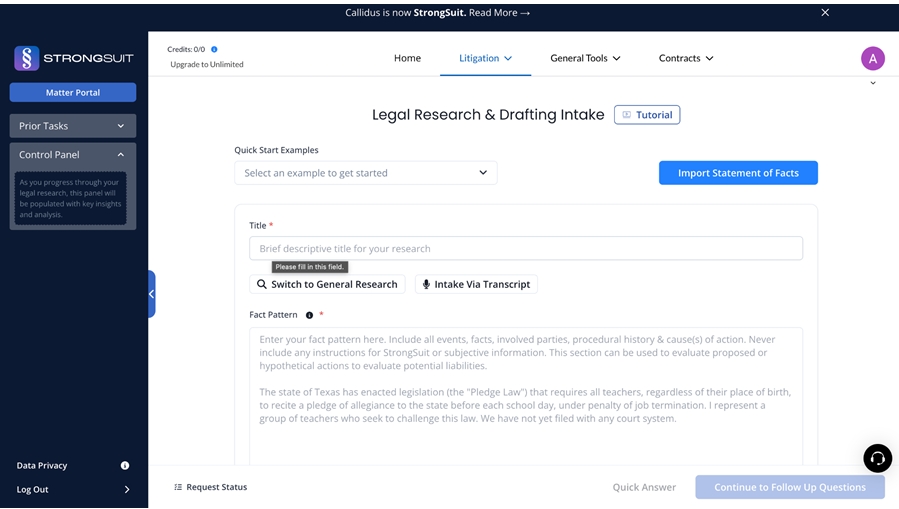The height and width of the screenshot is (509, 899).
Task: Go to the Home tab
Action: point(407,58)
